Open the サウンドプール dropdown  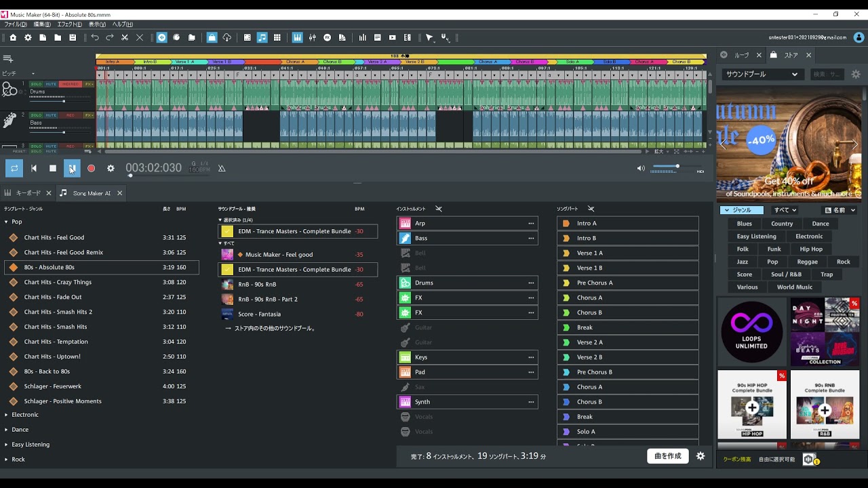tap(762, 75)
